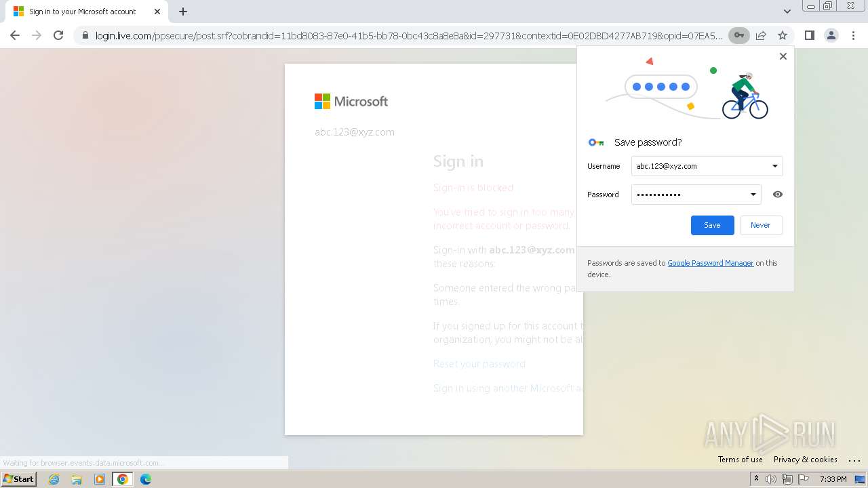Screen dimensions: 868x488
Task: Bookmark this tab with the star icon
Action: pyautogui.click(x=783, y=35)
